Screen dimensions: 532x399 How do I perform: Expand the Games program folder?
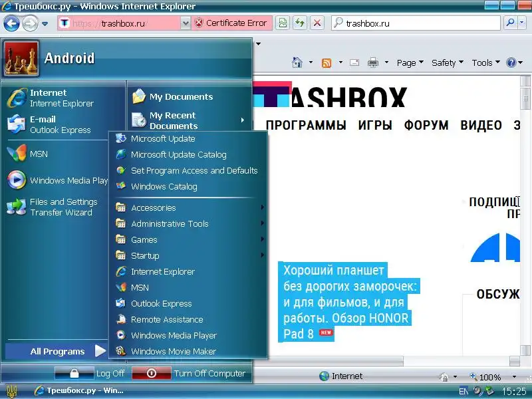(x=188, y=239)
